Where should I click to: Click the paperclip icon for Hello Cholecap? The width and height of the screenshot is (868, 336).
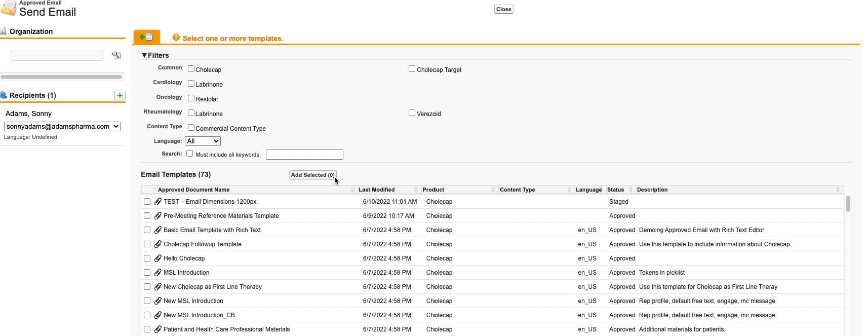tap(158, 258)
